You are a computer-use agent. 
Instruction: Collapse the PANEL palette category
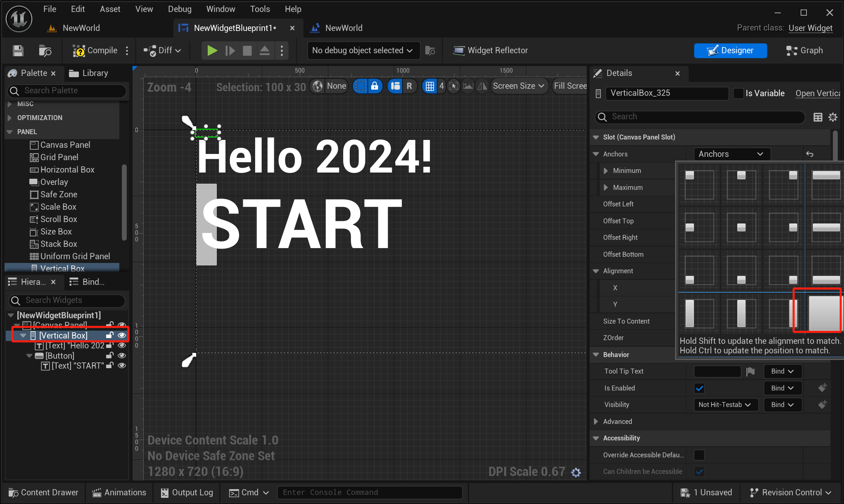click(9, 132)
